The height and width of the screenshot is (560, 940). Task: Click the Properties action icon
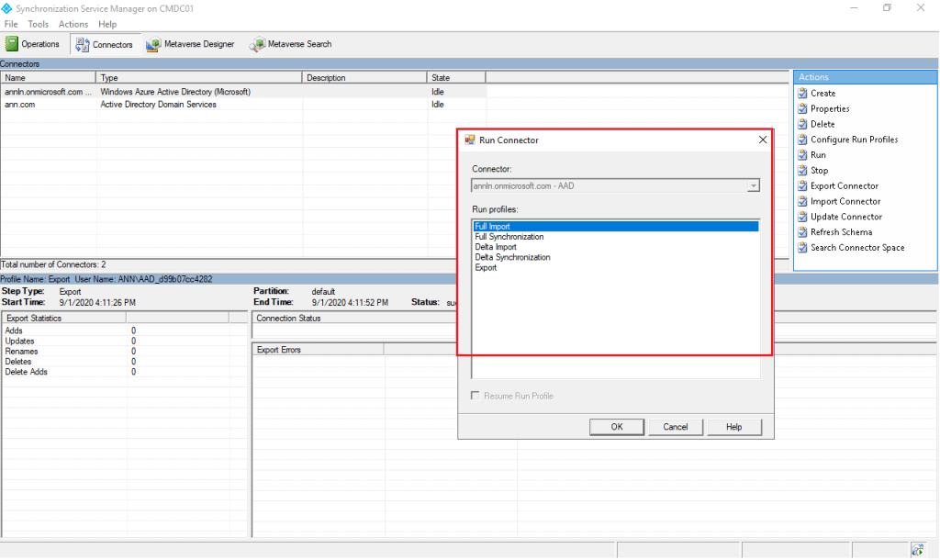(802, 108)
